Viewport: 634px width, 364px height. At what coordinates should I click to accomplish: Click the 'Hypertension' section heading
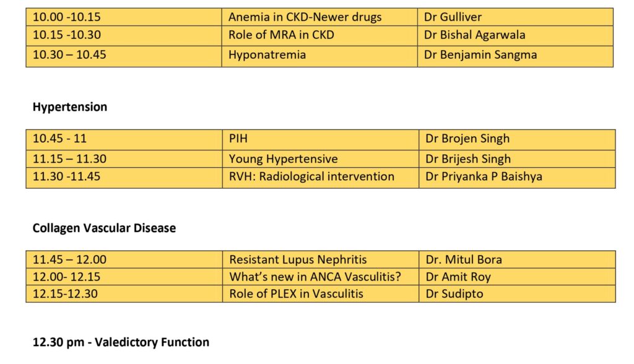coord(70,106)
